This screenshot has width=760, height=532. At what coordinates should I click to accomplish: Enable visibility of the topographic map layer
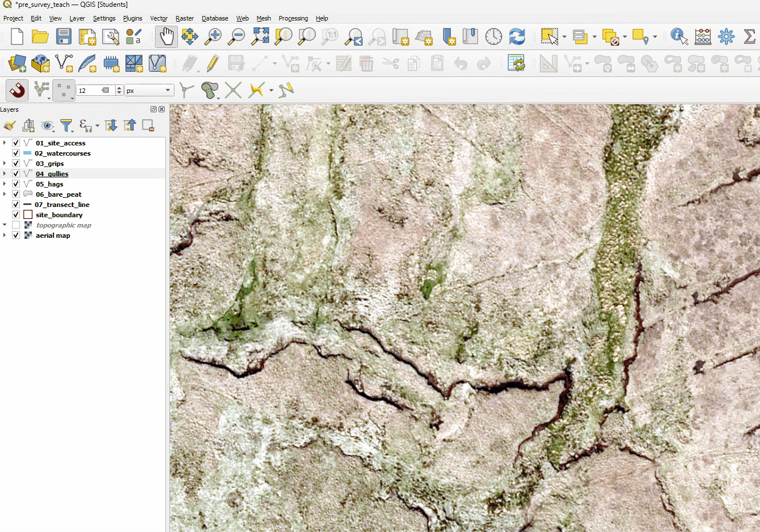point(15,224)
